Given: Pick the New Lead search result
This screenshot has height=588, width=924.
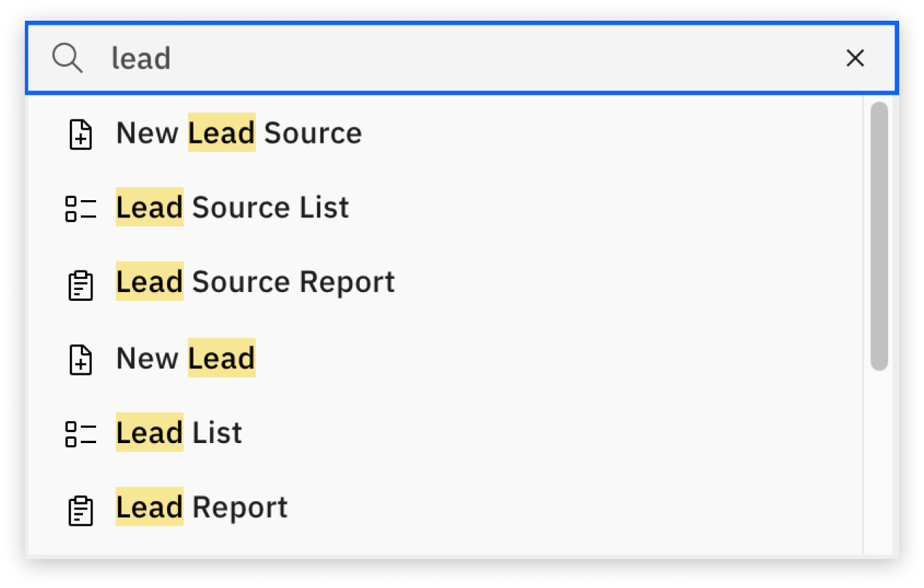Looking at the screenshot, I should point(186,358).
